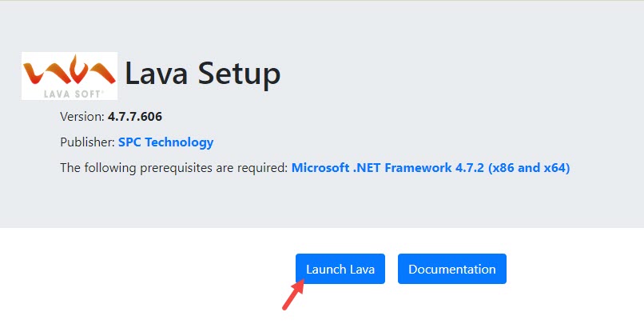This screenshot has width=644, height=328.
Task: Click the orange wavy Lava graphic
Action: [x=70, y=70]
